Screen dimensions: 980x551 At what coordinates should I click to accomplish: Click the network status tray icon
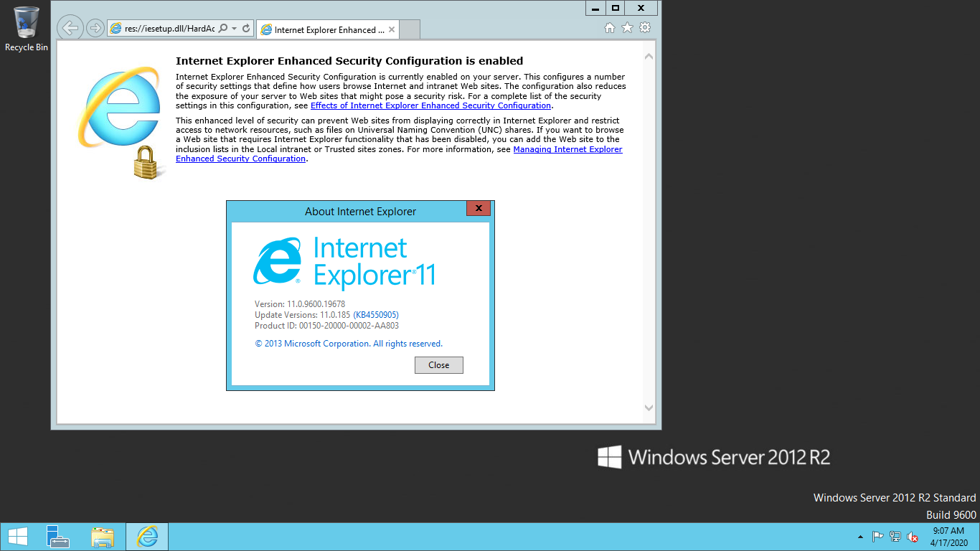tap(895, 537)
